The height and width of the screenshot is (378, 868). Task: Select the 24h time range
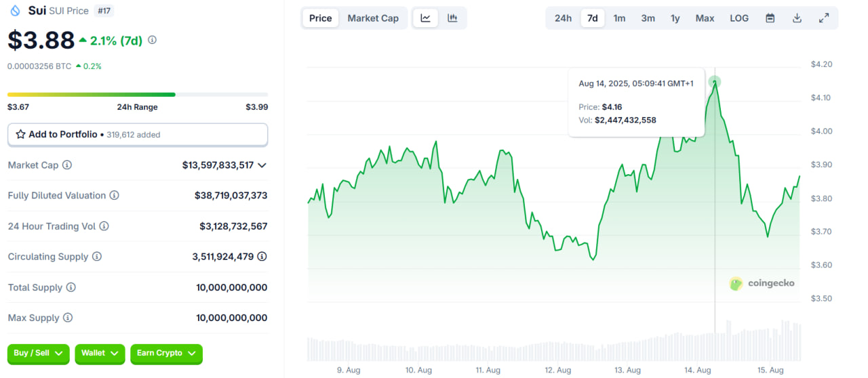click(x=563, y=18)
